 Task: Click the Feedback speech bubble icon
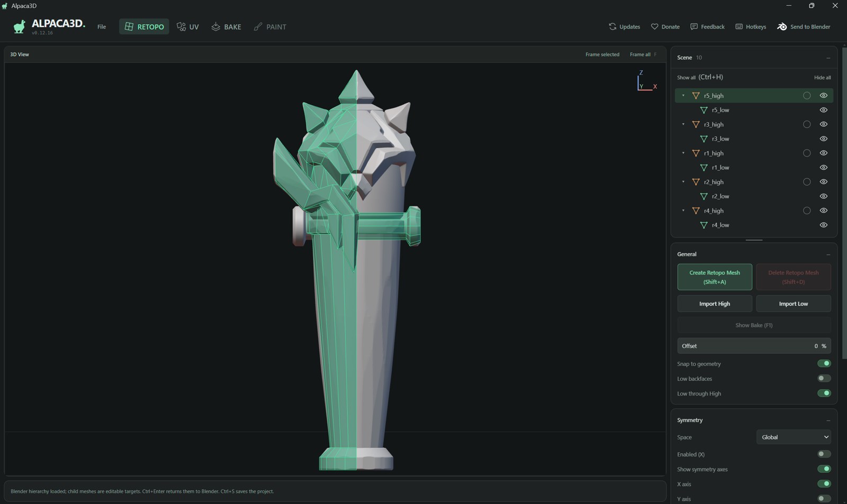(694, 26)
